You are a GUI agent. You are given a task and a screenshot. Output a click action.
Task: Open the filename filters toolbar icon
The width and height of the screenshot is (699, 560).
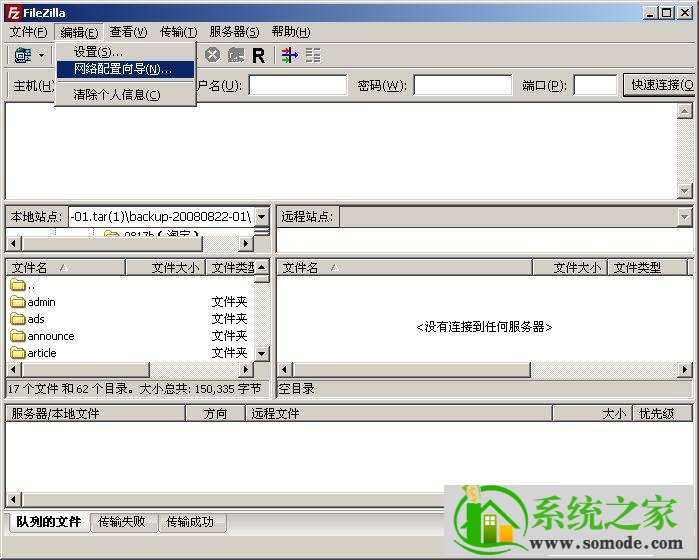click(290, 55)
